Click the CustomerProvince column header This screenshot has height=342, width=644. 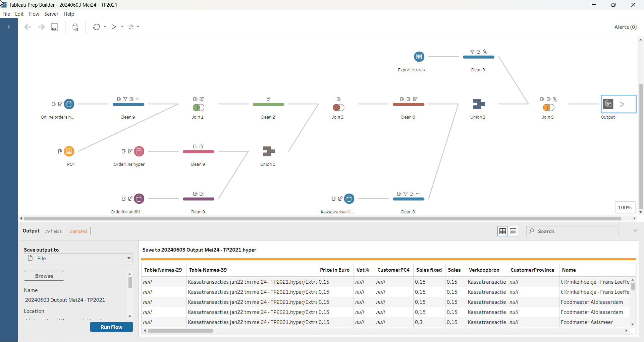[533, 270]
